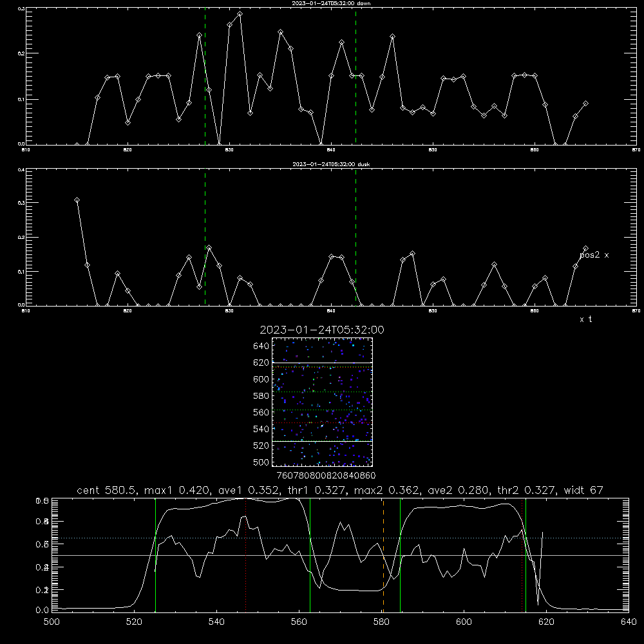Click the 580 y-axis label beside the spectrogram

pyautogui.click(x=261, y=396)
